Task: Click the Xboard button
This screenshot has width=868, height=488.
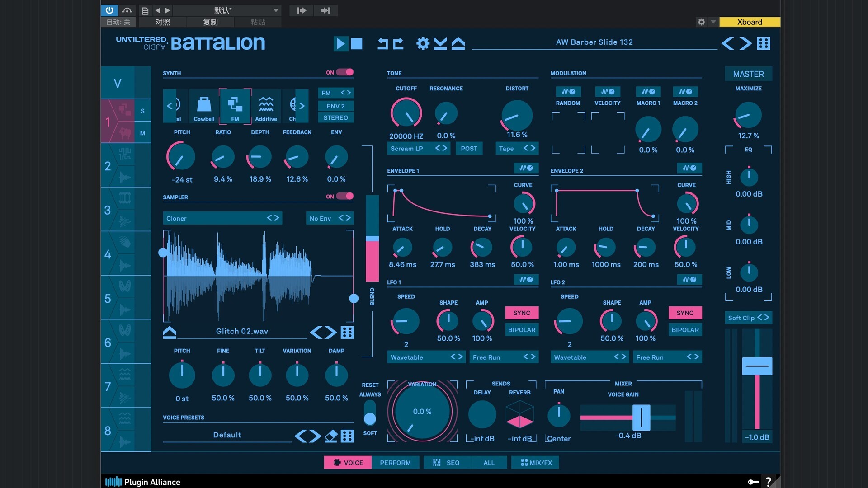Action: click(750, 22)
